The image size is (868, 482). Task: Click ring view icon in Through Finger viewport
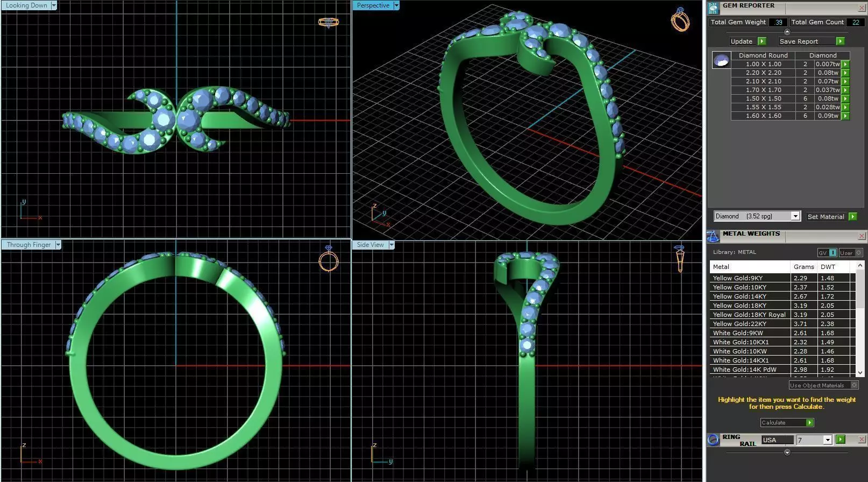pos(329,259)
